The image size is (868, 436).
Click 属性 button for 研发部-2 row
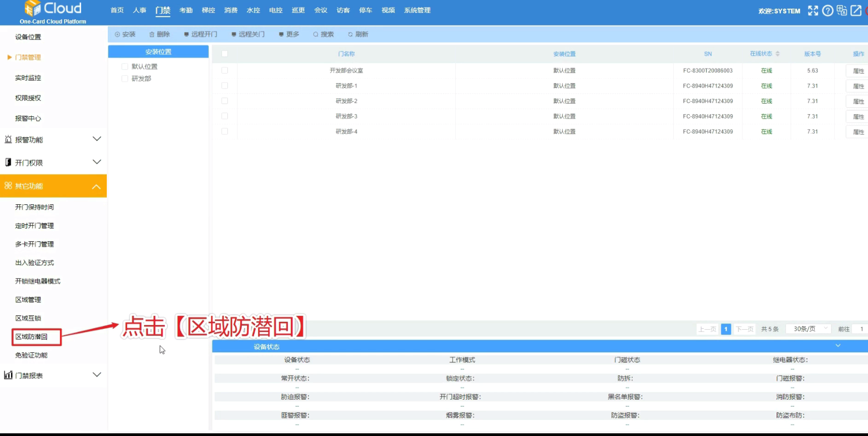[x=858, y=101]
